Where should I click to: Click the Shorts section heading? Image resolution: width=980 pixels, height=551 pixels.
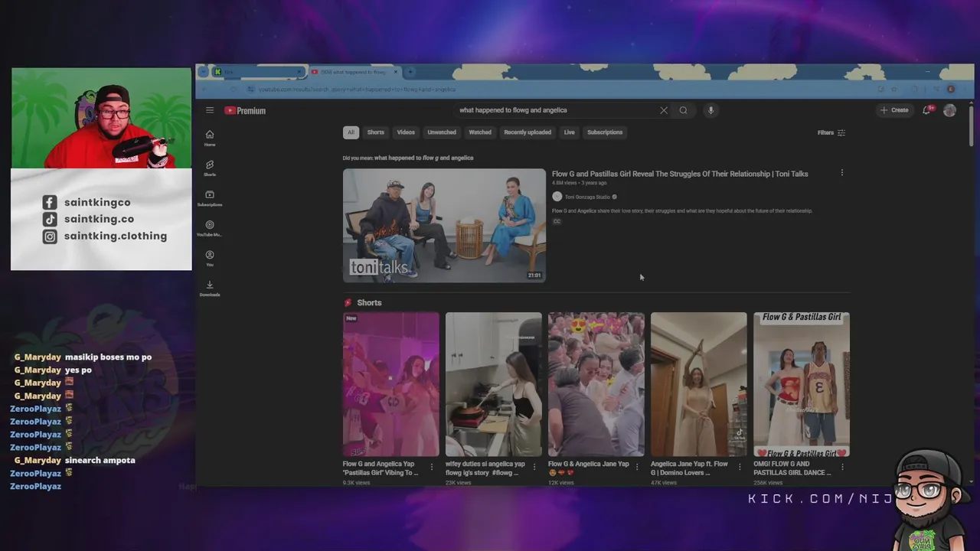[x=369, y=303]
